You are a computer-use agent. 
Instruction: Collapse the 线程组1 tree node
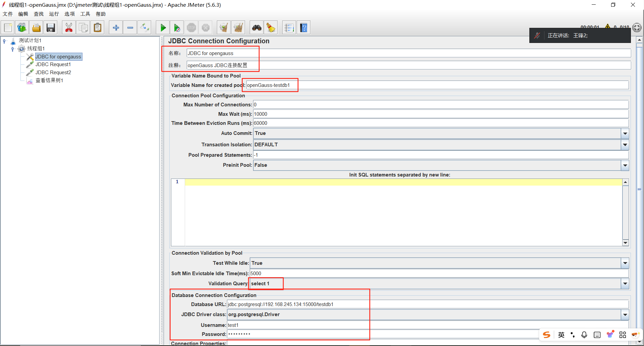pyautogui.click(x=13, y=49)
